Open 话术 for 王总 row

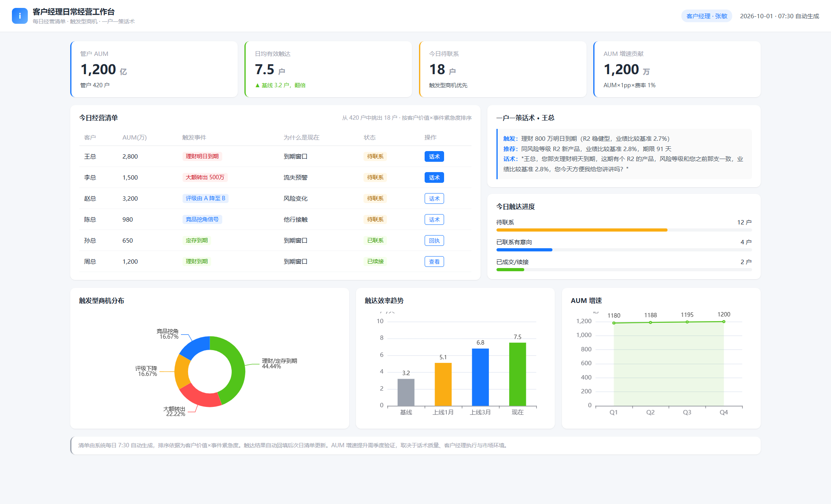click(434, 157)
